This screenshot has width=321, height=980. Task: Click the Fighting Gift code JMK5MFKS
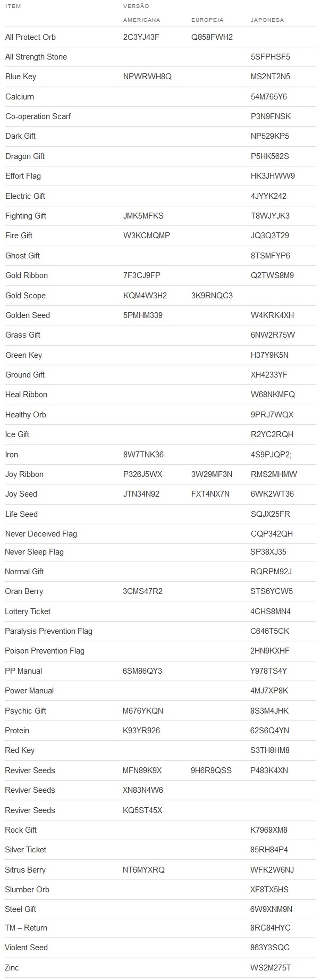pyautogui.click(x=144, y=216)
